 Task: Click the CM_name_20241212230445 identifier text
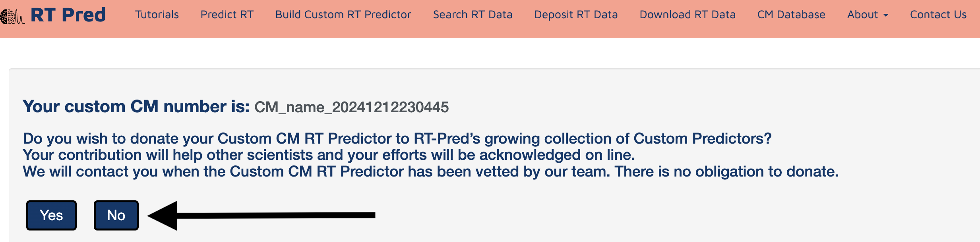pyautogui.click(x=351, y=107)
